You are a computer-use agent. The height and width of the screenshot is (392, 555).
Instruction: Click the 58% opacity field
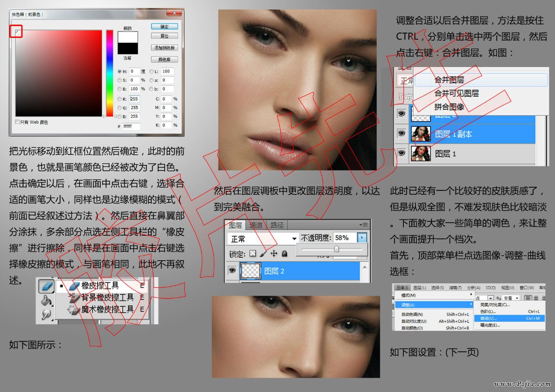click(345, 238)
